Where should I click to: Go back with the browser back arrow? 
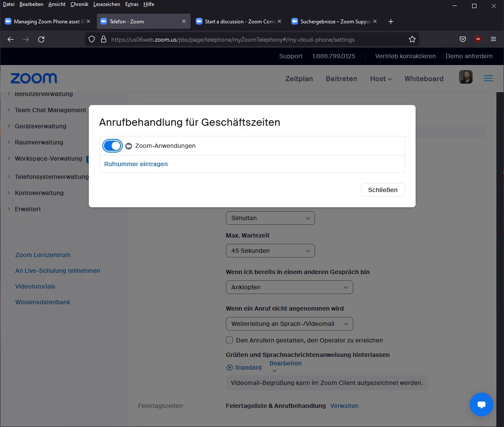pyautogui.click(x=11, y=39)
